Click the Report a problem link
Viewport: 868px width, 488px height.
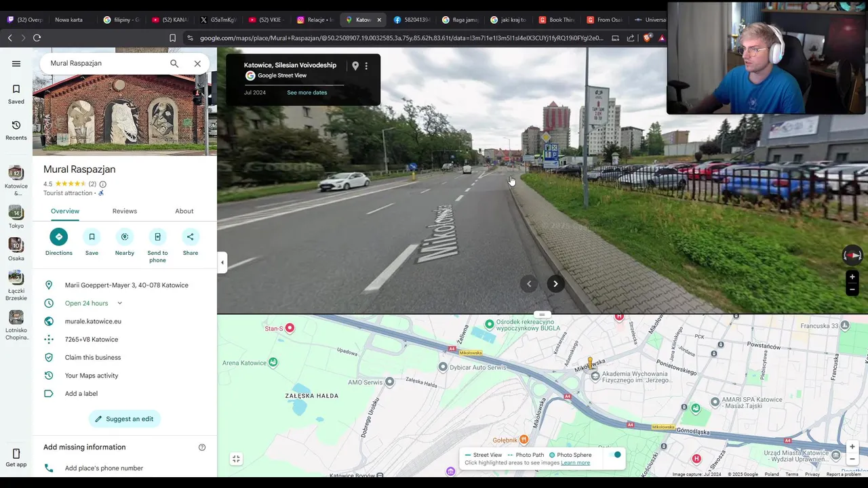click(x=844, y=474)
